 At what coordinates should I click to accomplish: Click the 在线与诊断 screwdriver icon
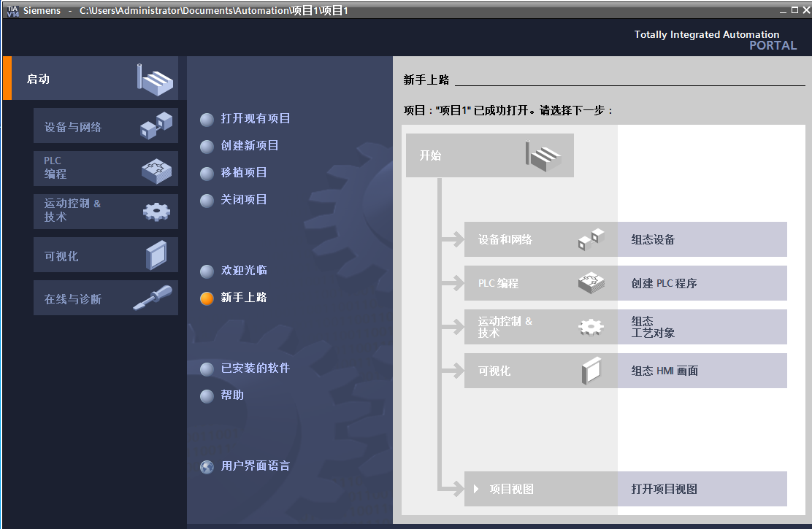[153, 298]
